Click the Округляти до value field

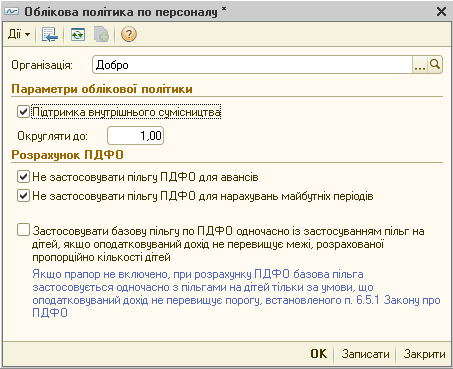[x=135, y=135]
